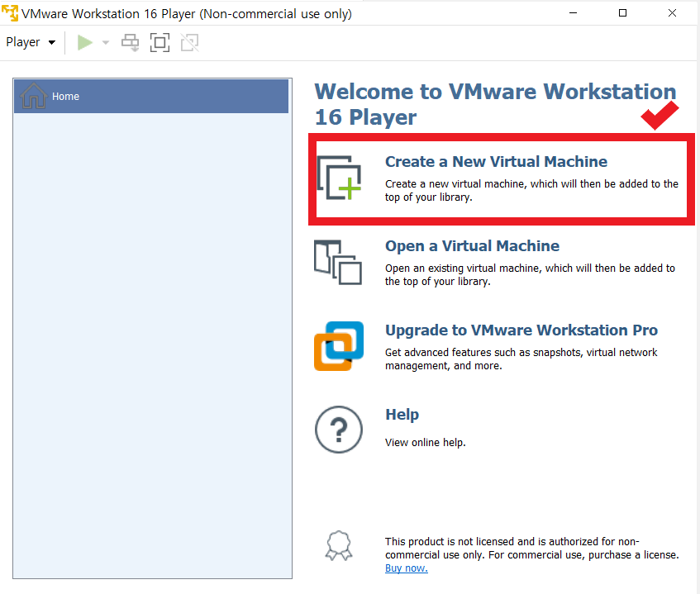This screenshot has height=594, width=700.
Task: Open the Help heading link
Action: pyautogui.click(x=402, y=415)
